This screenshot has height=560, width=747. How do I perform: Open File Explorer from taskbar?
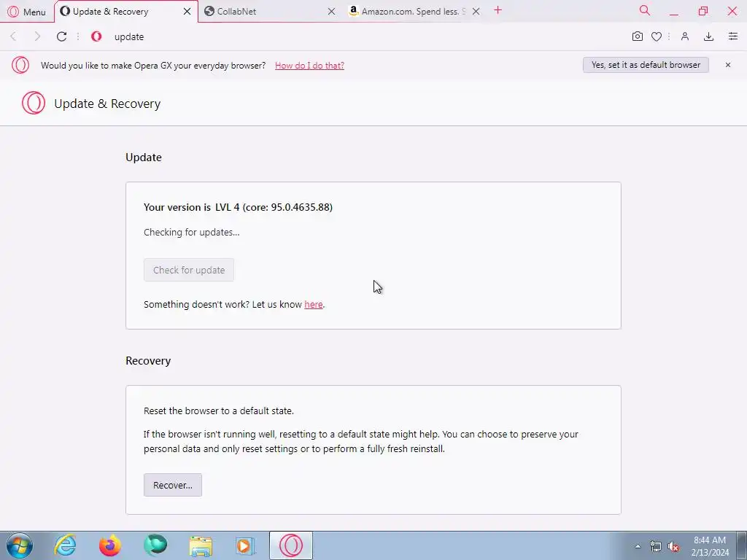pos(201,546)
